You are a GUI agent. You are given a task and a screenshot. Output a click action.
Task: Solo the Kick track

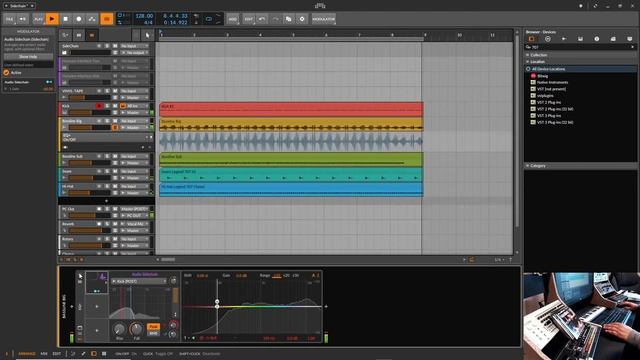point(107,106)
